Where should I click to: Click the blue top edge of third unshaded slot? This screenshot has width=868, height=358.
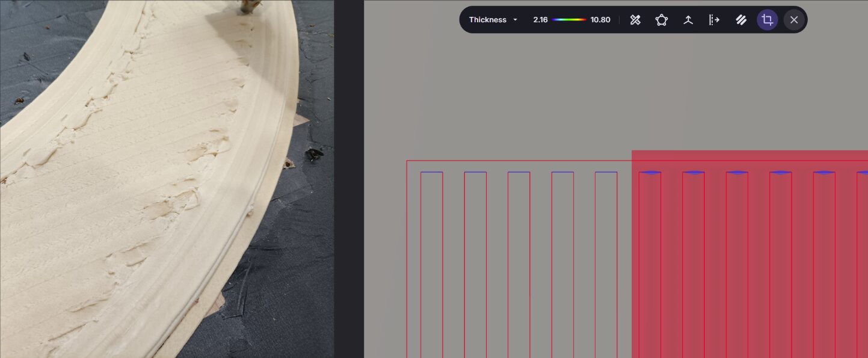click(x=519, y=172)
